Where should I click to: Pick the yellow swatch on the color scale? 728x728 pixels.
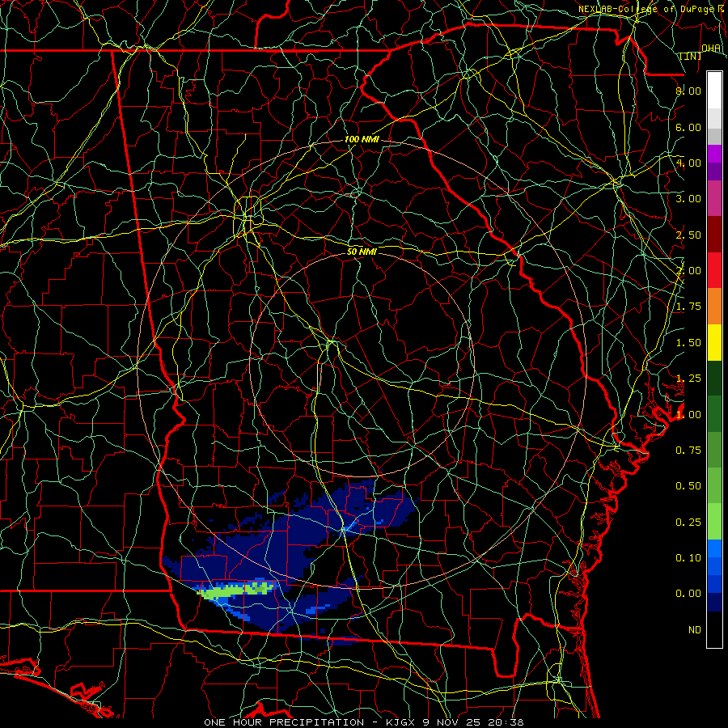pos(714,343)
